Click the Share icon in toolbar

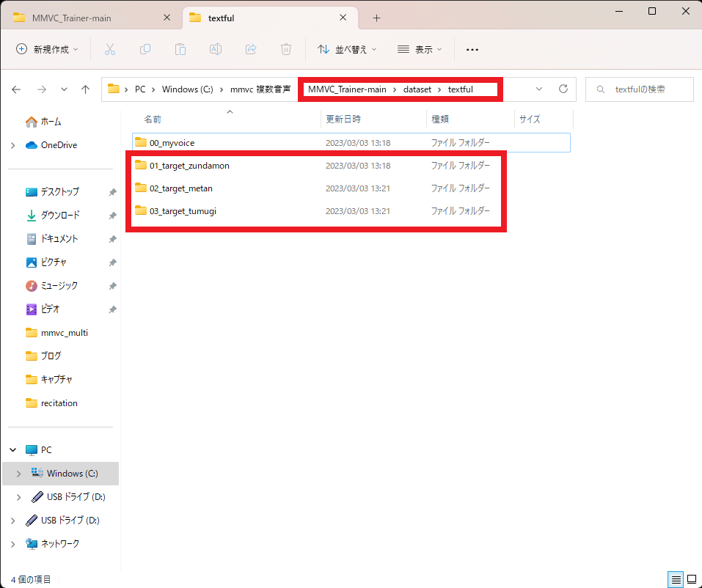pos(251,49)
